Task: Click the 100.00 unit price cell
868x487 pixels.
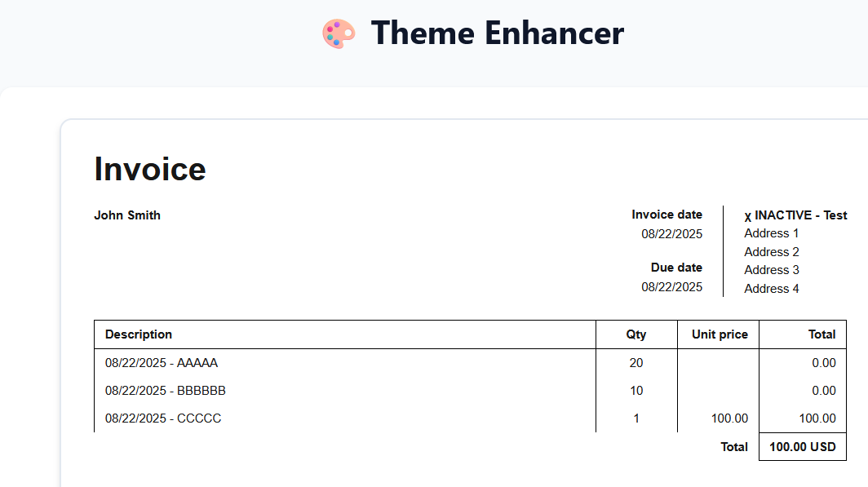Action: click(729, 418)
